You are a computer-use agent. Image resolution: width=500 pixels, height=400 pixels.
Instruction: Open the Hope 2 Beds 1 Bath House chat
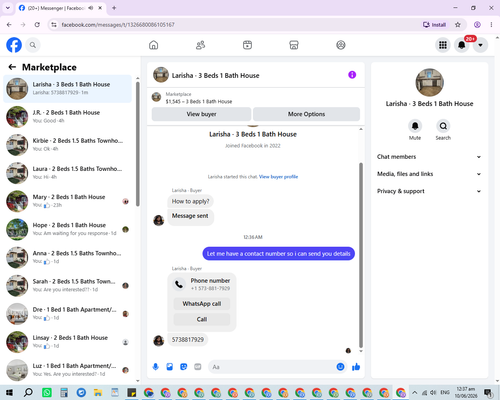tap(67, 229)
